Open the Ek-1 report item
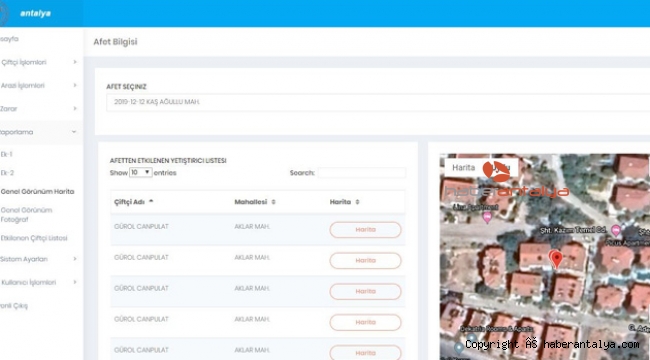Viewport: 650px width, 360px height. [x=7, y=154]
